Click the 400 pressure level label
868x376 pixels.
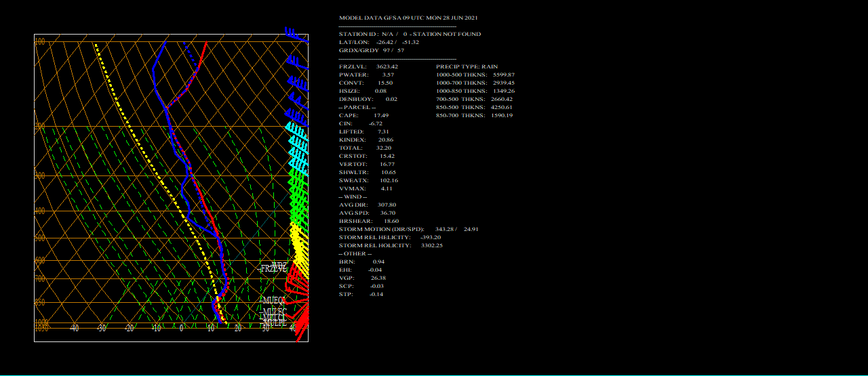click(x=39, y=211)
